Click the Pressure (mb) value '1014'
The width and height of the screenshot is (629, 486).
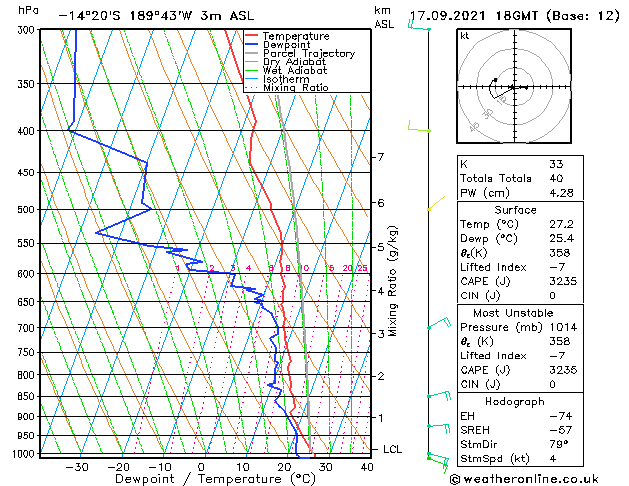(x=563, y=327)
